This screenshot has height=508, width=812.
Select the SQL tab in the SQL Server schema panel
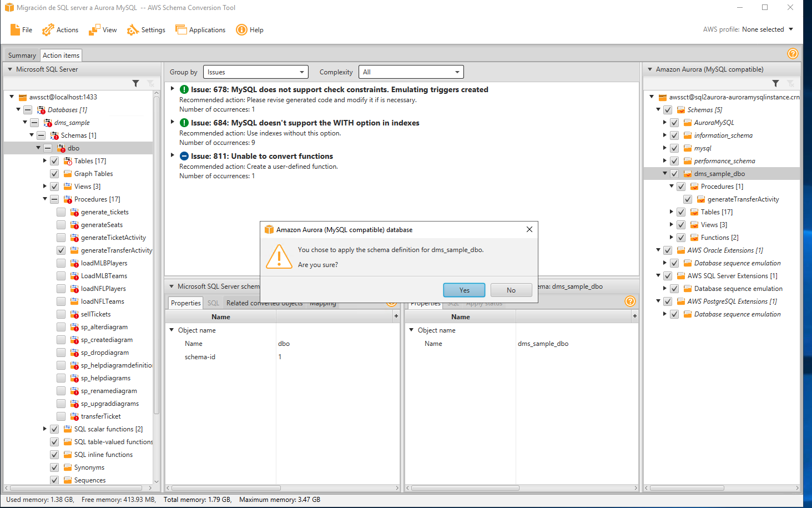pyautogui.click(x=213, y=303)
